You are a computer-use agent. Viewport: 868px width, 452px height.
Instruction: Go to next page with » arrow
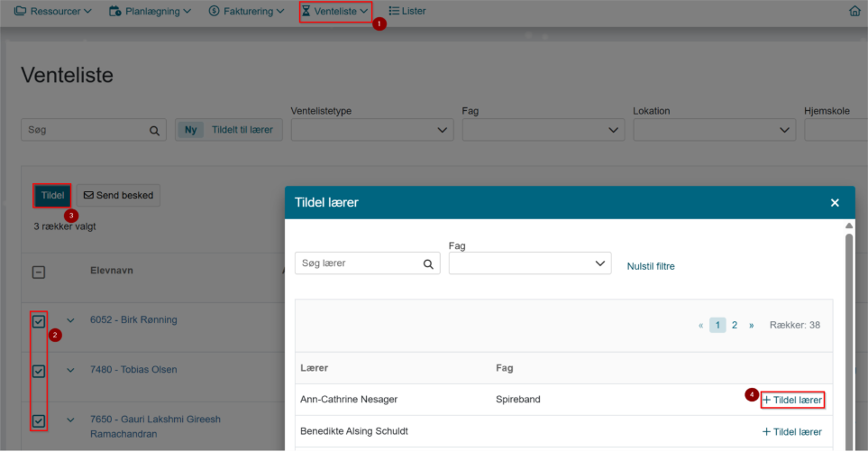click(751, 325)
